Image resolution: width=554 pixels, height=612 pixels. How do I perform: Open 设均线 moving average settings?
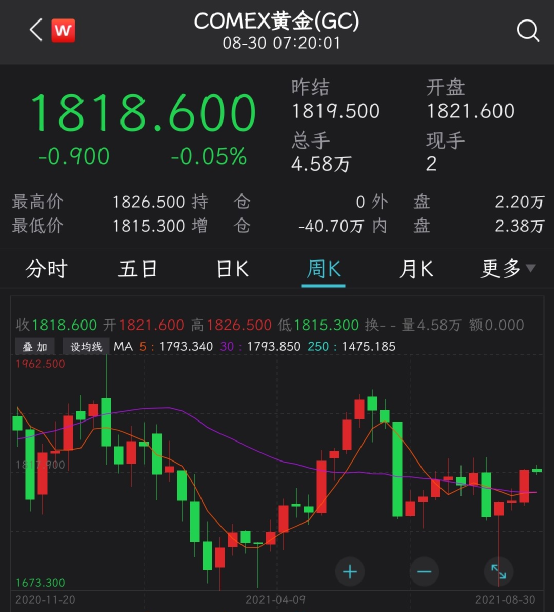coord(86,347)
